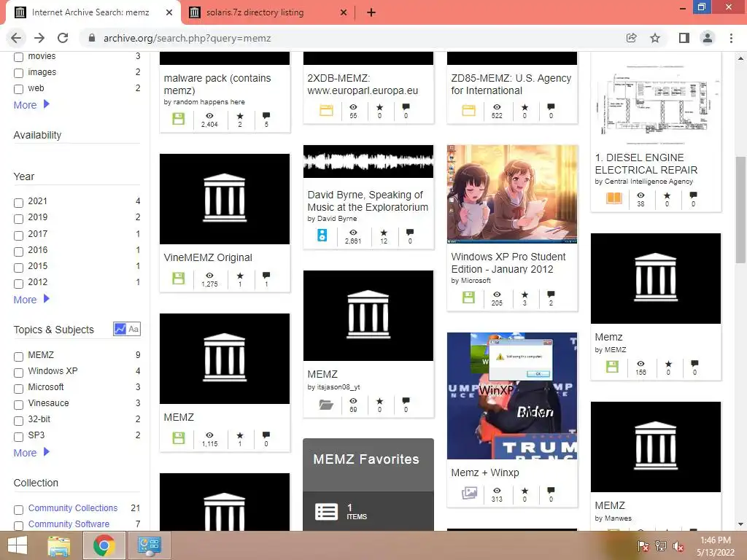Check the Community Collections filter
This screenshot has height=560, width=747.
tap(18, 510)
